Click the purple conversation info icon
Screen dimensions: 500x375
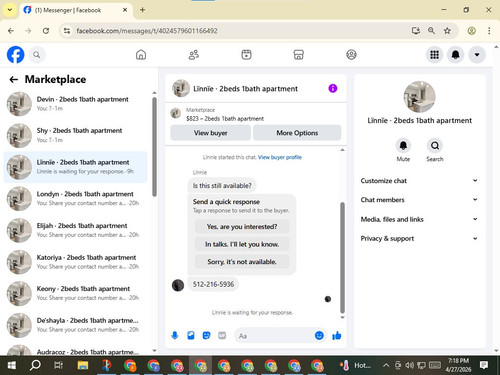tap(333, 88)
